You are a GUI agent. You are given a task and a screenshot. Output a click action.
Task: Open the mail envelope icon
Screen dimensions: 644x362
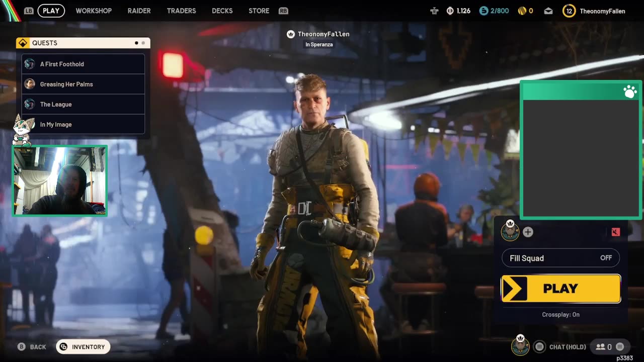point(548,11)
